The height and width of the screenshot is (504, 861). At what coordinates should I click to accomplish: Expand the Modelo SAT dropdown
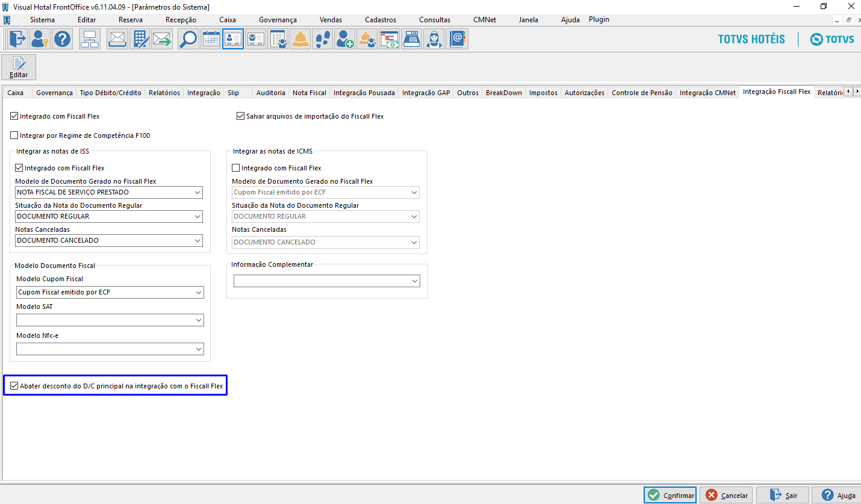click(x=110, y=320)
